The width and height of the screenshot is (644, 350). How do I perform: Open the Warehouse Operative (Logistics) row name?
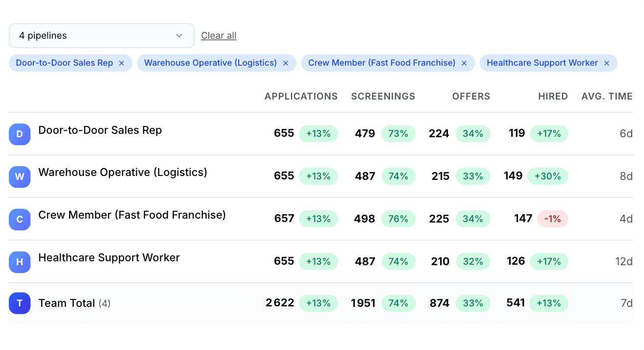(123, 173)
